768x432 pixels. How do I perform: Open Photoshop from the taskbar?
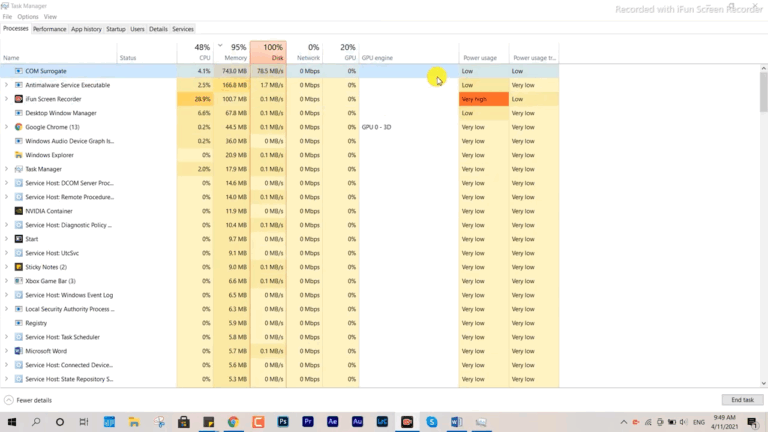pyautogui.click(x=283, y=422)
